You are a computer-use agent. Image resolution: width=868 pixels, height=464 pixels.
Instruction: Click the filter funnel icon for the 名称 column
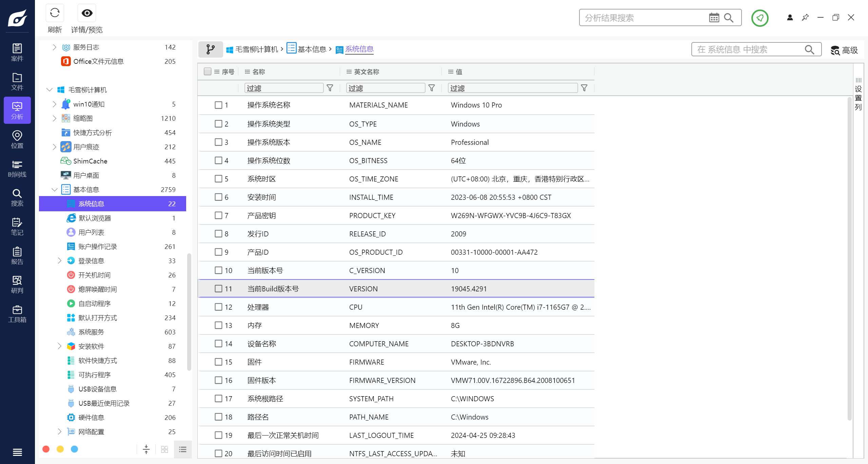pos(330,88)
